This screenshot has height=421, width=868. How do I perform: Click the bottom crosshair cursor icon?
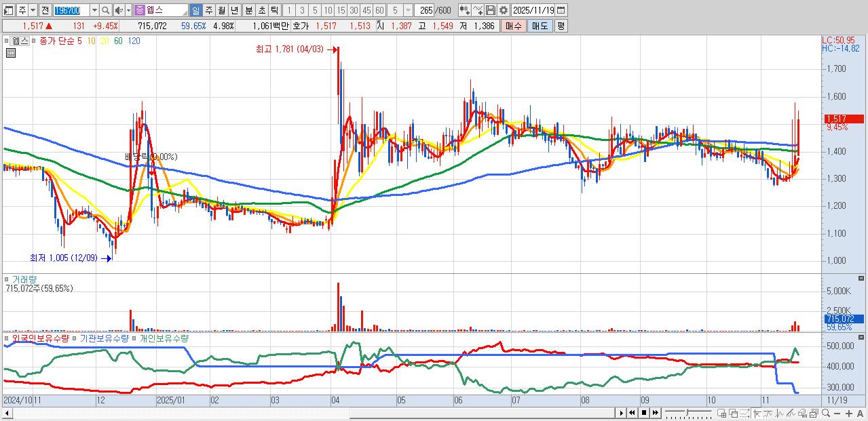(x=757, y=413)
